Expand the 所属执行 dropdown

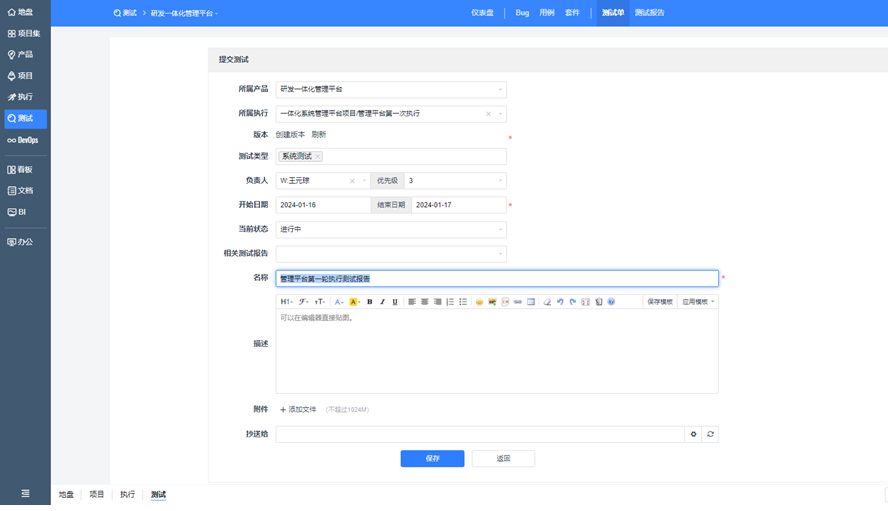tap(500, 114)
